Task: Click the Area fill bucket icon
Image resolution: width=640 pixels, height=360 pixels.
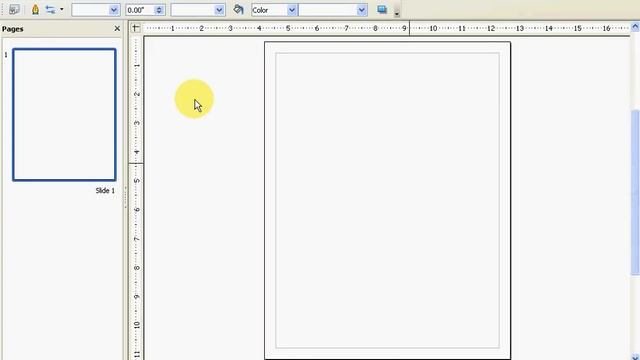Action: pos(238,9)
